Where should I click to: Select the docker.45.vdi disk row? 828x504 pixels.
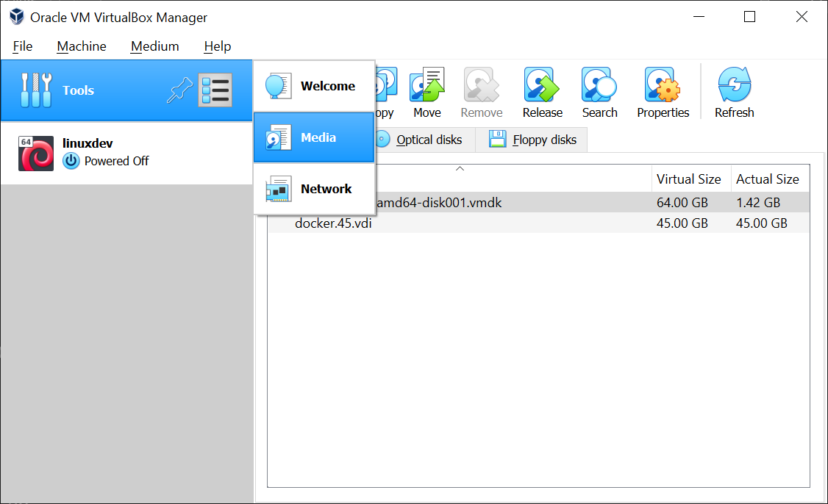click(538, 223)
